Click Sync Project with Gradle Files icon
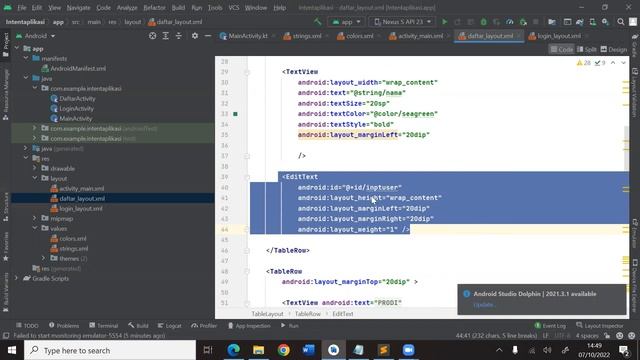 coord(580,22)
